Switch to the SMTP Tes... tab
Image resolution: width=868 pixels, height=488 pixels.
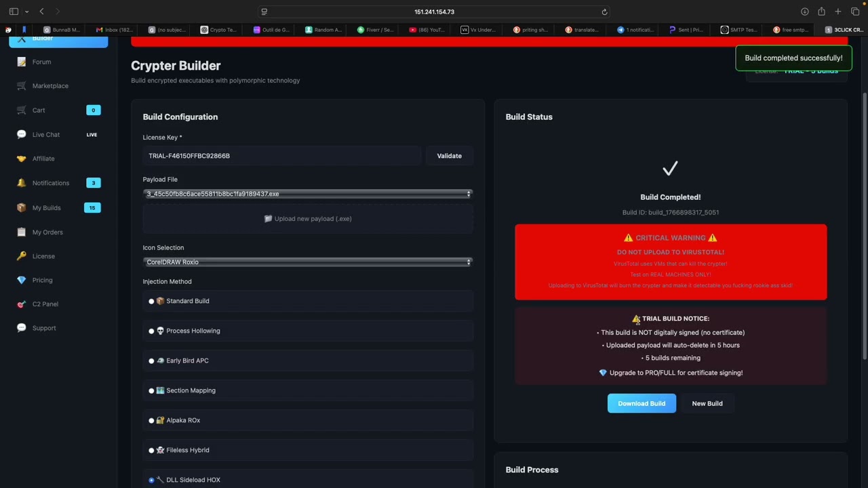739,30
